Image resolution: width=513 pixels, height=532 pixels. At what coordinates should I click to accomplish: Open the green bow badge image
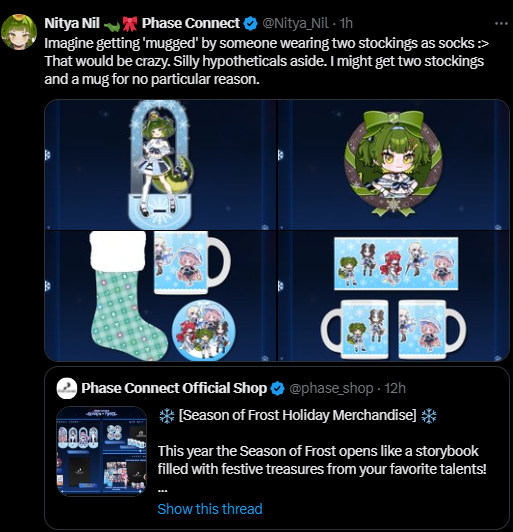pos(394,165)
